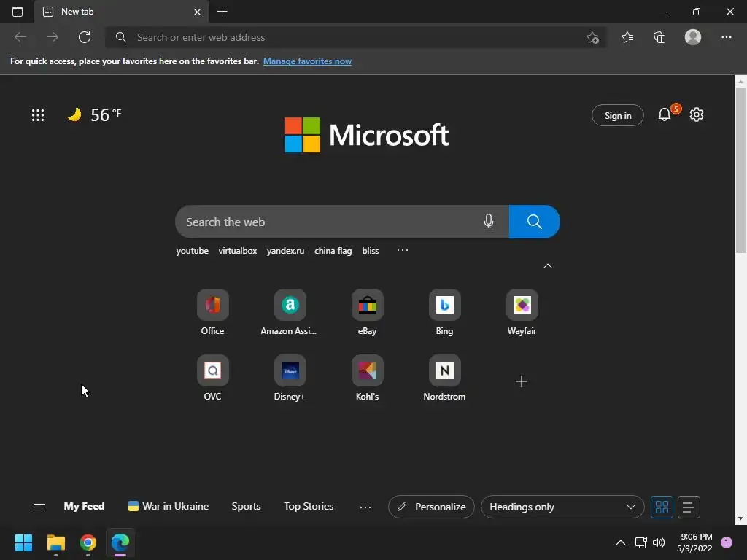
Task: Select the china flag search suggestion
Action: point(333,251)
